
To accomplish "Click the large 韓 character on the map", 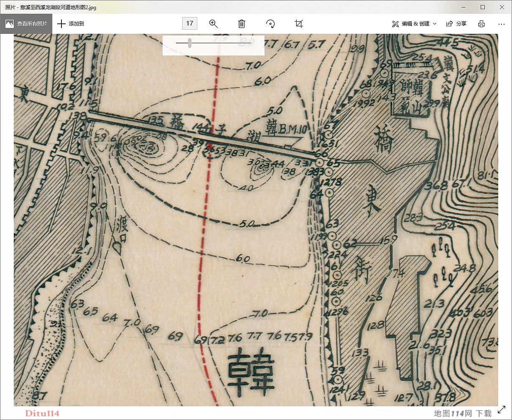I will point(250,372).
